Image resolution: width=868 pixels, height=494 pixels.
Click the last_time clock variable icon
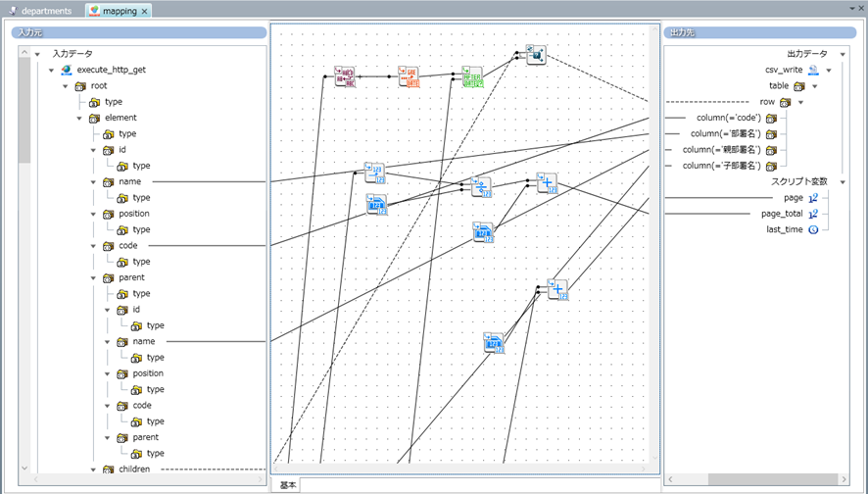tap(813, 229)
